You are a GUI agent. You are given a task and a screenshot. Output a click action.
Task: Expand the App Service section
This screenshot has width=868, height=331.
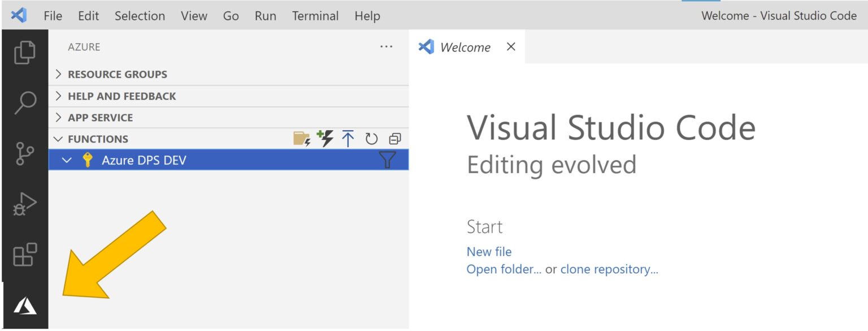(x=100, y=118)
